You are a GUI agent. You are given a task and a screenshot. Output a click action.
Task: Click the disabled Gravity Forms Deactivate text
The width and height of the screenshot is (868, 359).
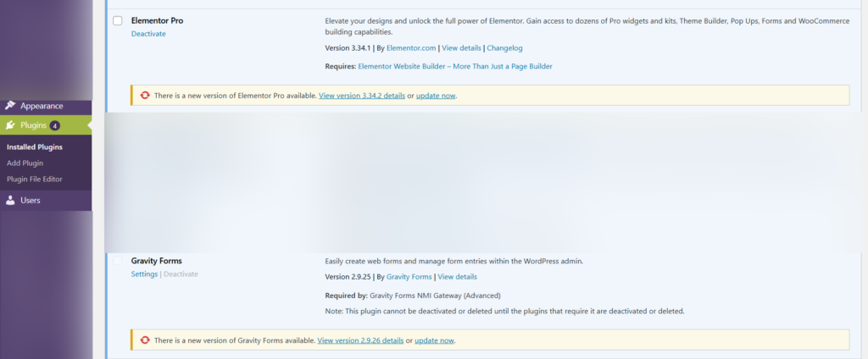click(181, 273)
